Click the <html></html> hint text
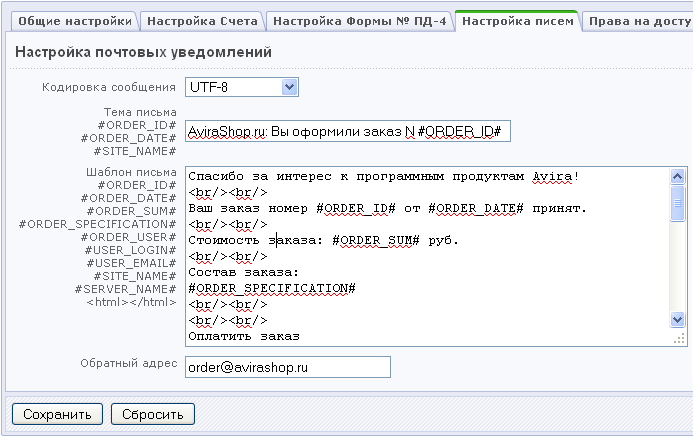The height and width of the screenshot is (436, 693). pyautogui.click(x=131, y=302)
